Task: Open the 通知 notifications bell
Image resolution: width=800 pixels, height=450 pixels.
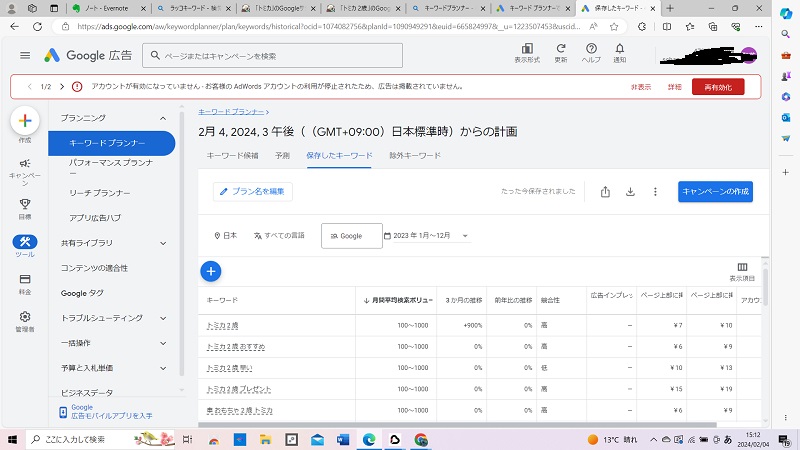Action: coord(619,53)
